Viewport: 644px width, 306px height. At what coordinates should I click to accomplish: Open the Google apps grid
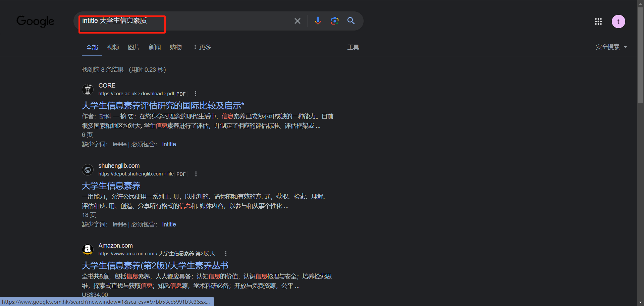598,21
